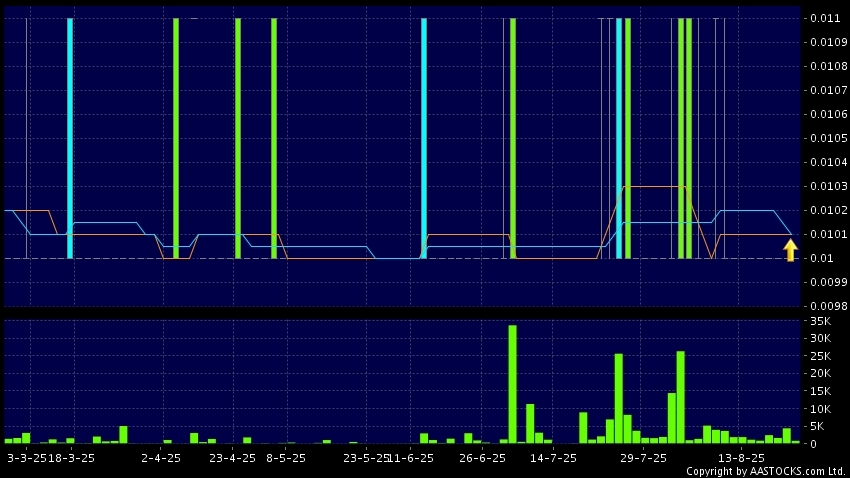This screenshot has height=478, width=850.
Task: Click the 25K volume axis label
Action: pos(820,356)
